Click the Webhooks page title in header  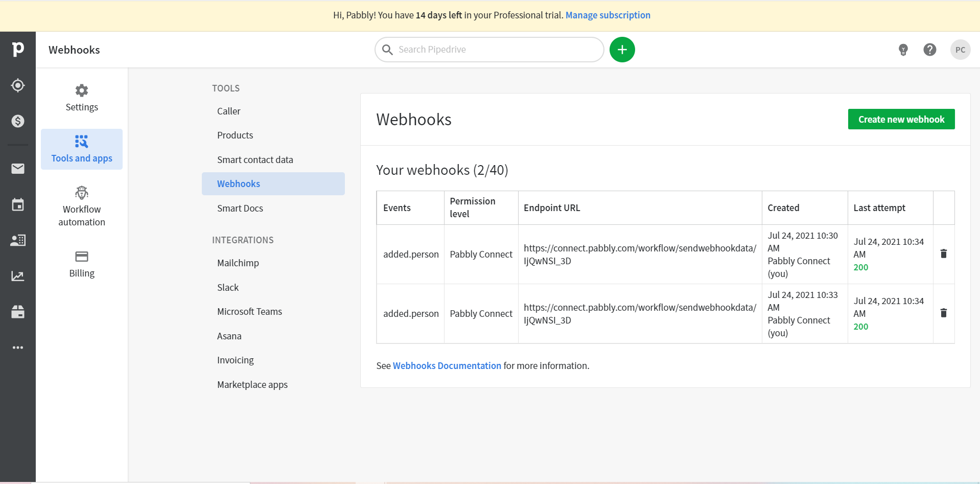pyautogui.click(x=74, y=50)
